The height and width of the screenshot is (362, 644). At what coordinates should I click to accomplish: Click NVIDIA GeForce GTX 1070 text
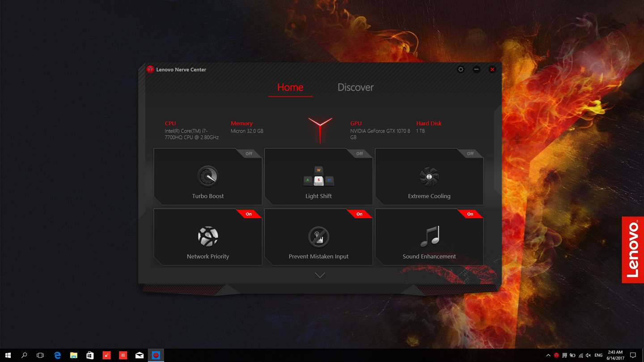click(x=380, y=134)
